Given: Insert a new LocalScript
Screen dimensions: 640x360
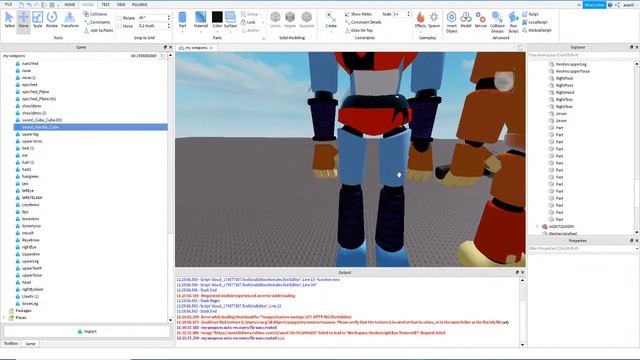Looking at the screenshot, I should tap(535, 22).
